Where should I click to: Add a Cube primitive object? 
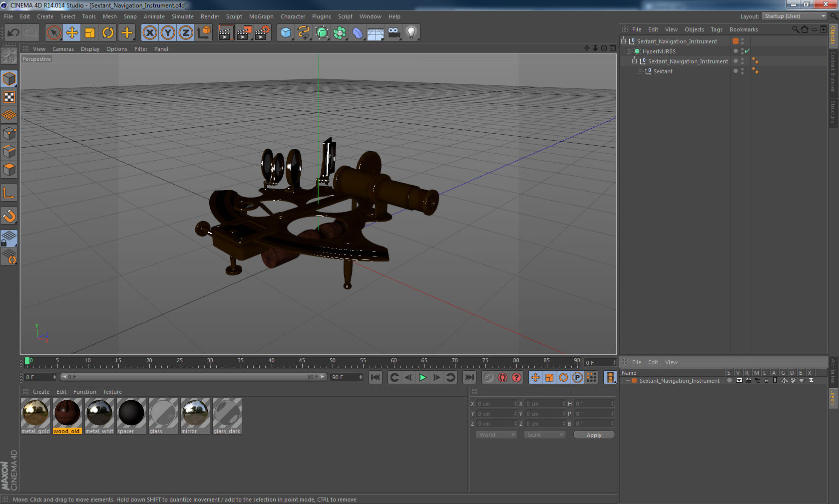tap(286, 33)
